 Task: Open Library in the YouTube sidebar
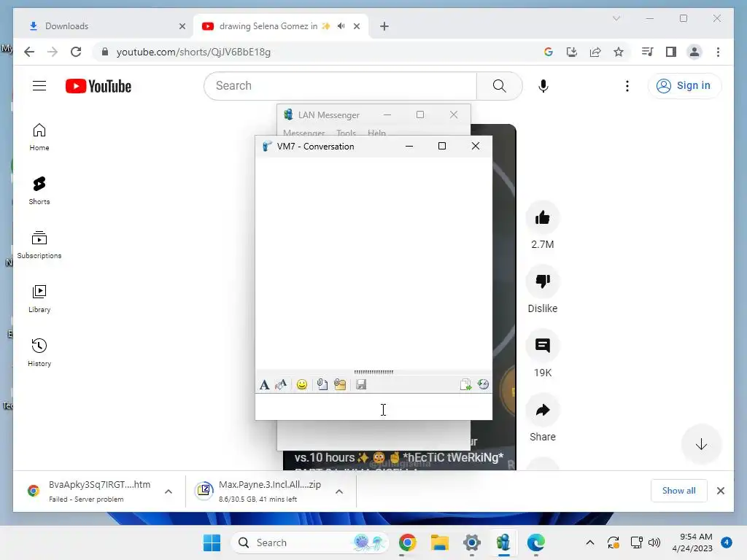pos(39,299)
